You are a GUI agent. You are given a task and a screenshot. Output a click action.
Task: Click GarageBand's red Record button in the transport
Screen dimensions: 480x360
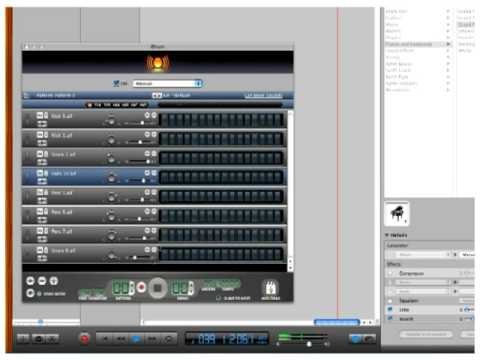(x=85, y=338)
